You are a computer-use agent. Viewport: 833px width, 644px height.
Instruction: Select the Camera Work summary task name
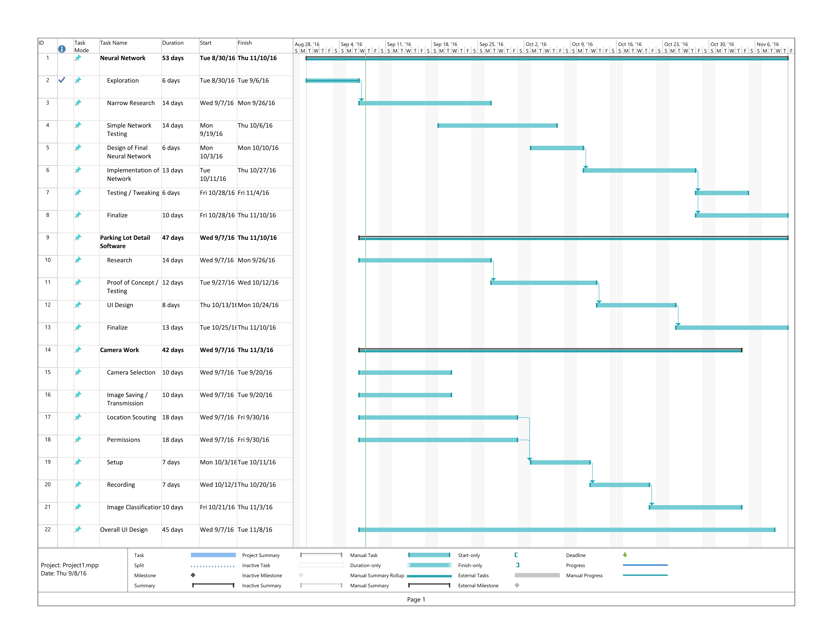(119, 350)
